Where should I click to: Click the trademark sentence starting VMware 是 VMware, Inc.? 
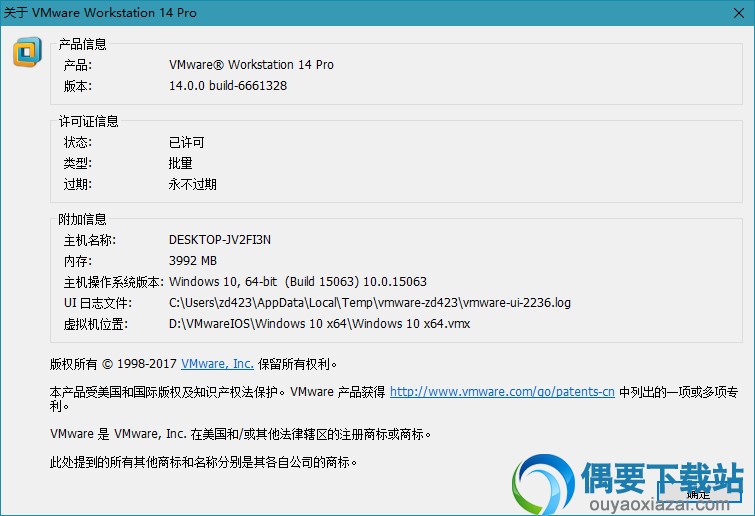[240, 434]
